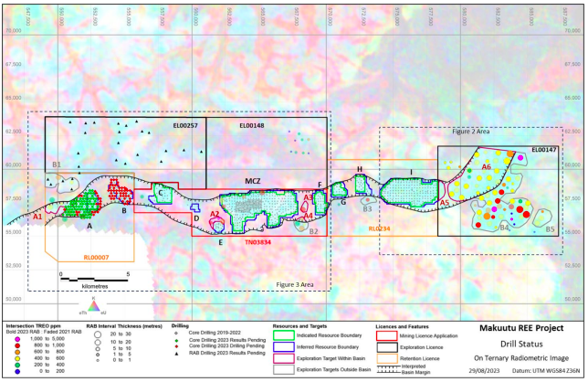
Task: Click the yellow 400 to 600 legend dot
Action: (17, 358)
